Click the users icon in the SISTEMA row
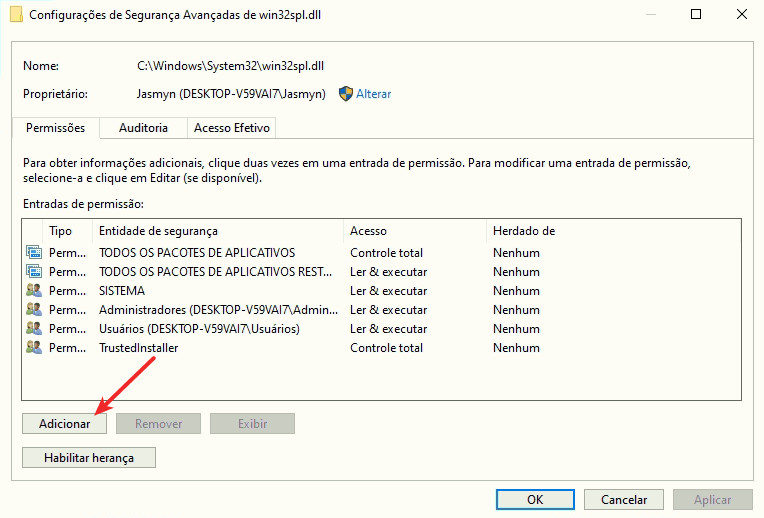The height and width of the screenshot is (518, 764). 34,290
